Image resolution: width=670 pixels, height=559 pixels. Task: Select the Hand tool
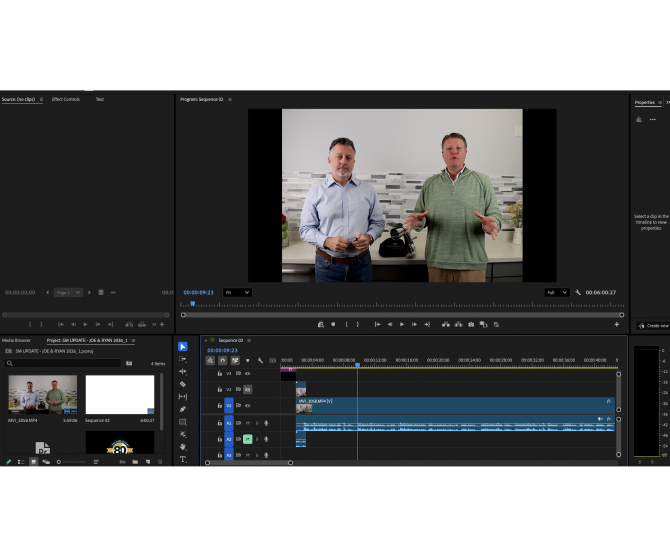(183, 447)
